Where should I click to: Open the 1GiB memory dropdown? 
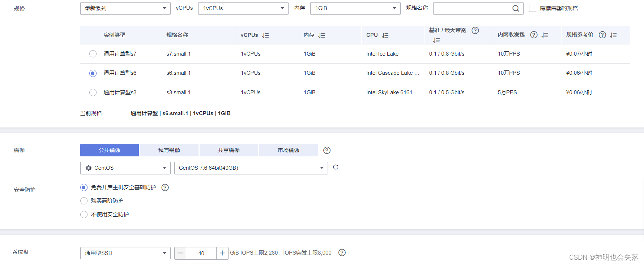pyautogui.click(x=355, y=8)
